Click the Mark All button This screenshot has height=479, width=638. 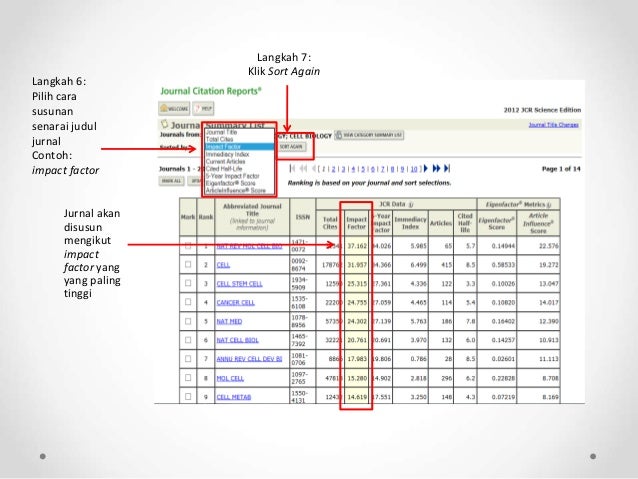[x=171, y=181]
